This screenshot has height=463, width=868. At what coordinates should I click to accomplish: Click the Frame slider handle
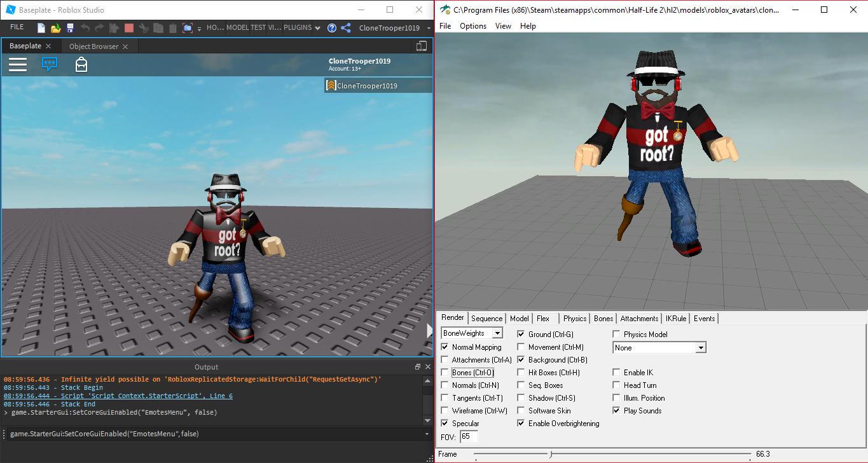tap(551, 454)
